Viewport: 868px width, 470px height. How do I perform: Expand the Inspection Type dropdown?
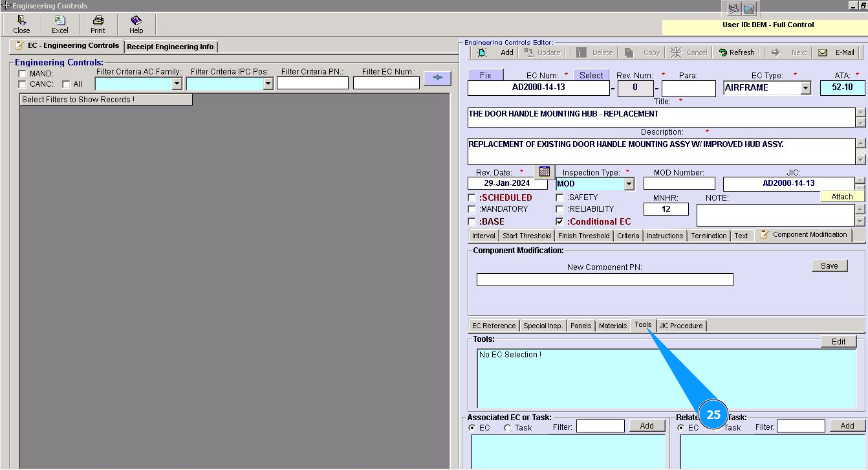pos(629,184)
